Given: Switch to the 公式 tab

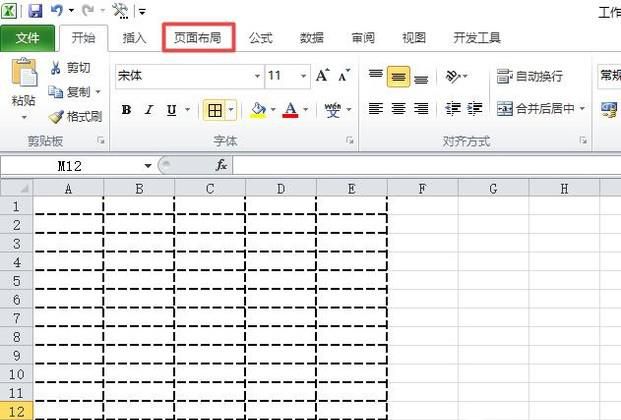Looking at the screenshot, I should (x=261, y=38).
